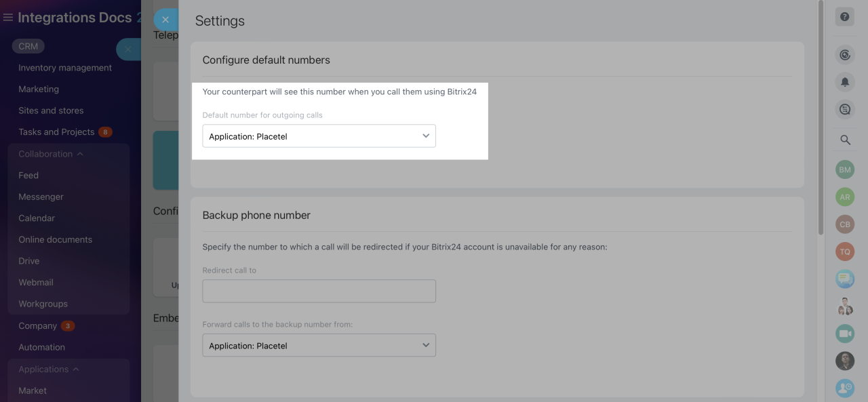868x402 pixels.
Task: Click the TQ avatar icon
Action: (x=844, y=252)
